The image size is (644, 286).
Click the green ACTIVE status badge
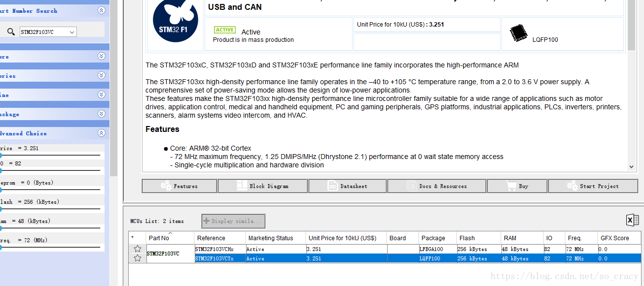pos(225,30)
